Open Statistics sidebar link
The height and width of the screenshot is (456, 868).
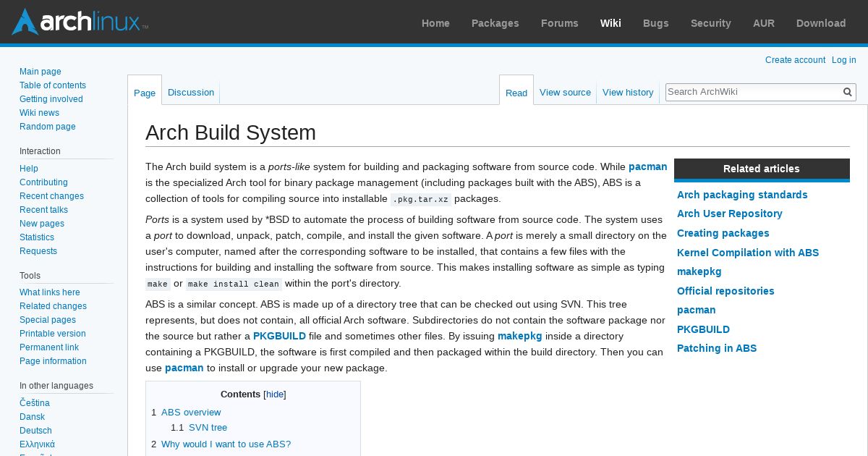(x=37, y=237)
